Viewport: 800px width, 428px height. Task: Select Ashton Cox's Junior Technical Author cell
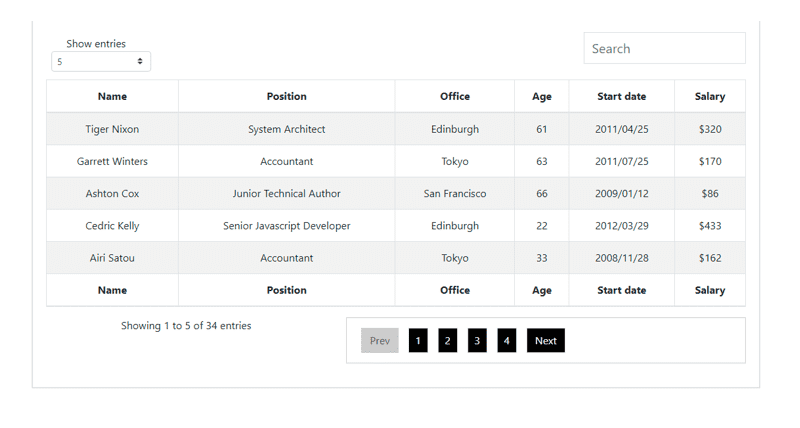(x=286, y=193)
